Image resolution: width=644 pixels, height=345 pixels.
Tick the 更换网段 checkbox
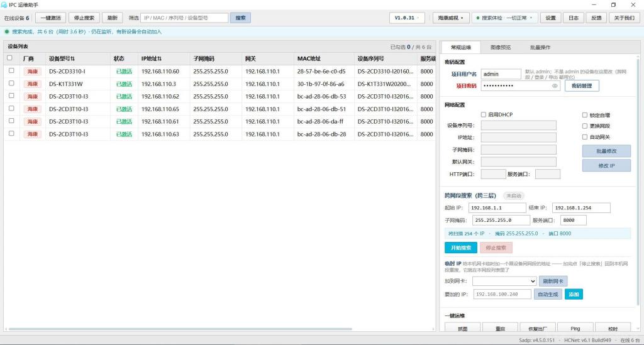[x=585, y=126]
